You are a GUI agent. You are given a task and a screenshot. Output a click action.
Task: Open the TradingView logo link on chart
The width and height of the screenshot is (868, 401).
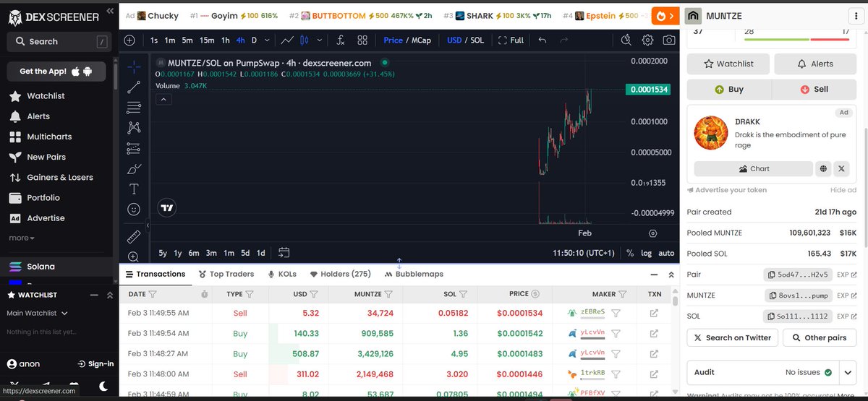coord(167,207)
